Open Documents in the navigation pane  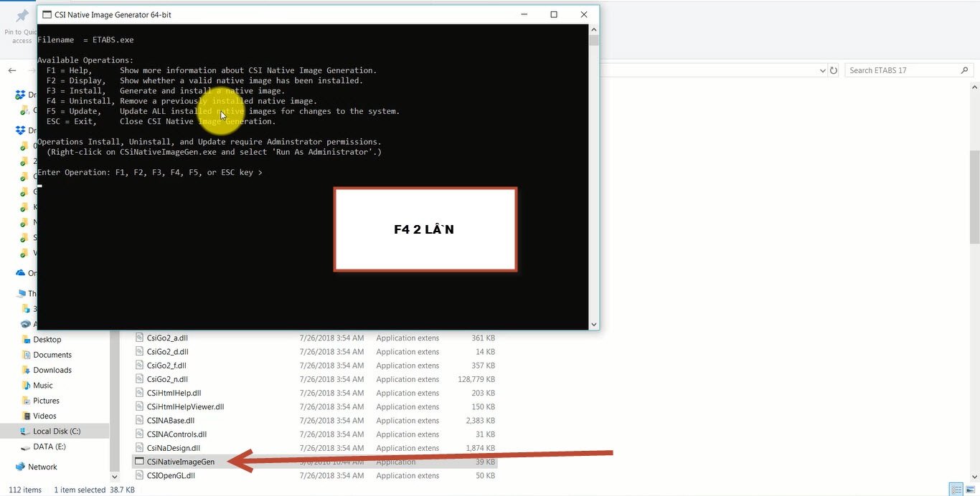coord(52,355)
